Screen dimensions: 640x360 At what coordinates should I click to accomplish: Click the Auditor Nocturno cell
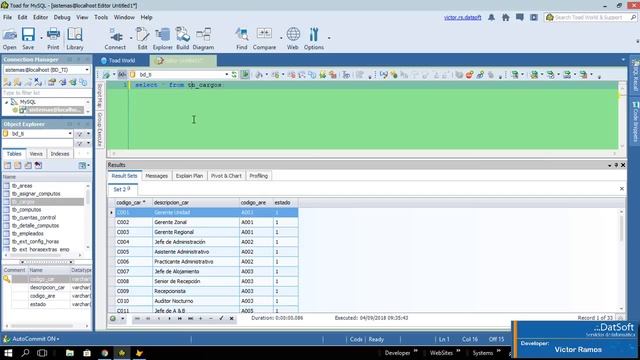(196, 301)
